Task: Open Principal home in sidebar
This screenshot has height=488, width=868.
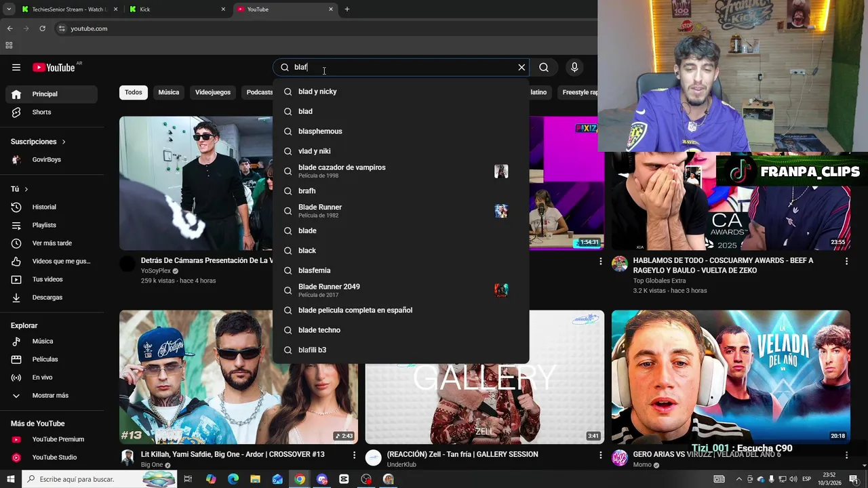Action: coord(52,94)
